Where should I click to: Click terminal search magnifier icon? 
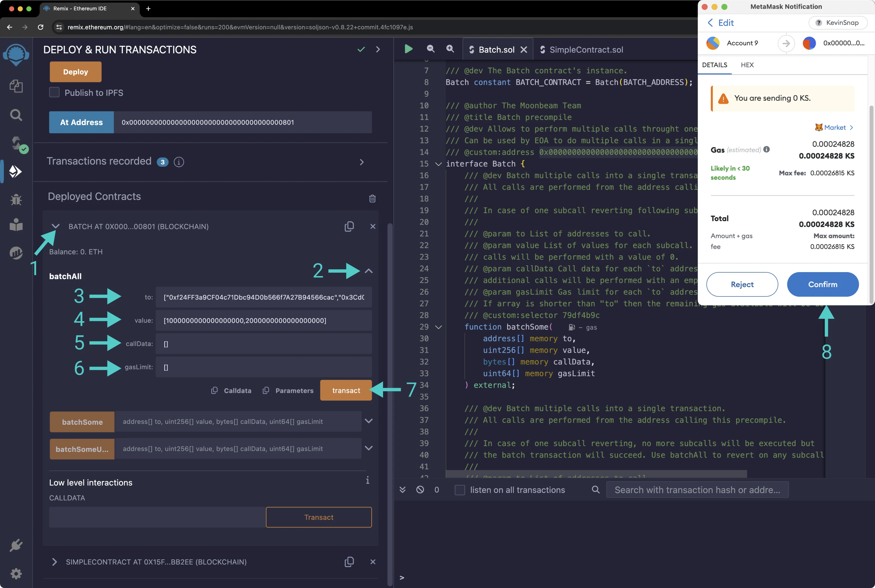tap(595, 489)
